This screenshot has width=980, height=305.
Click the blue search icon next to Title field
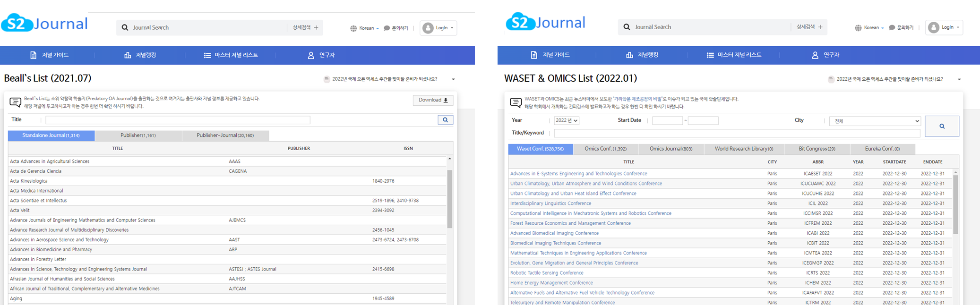pos(445,120)
